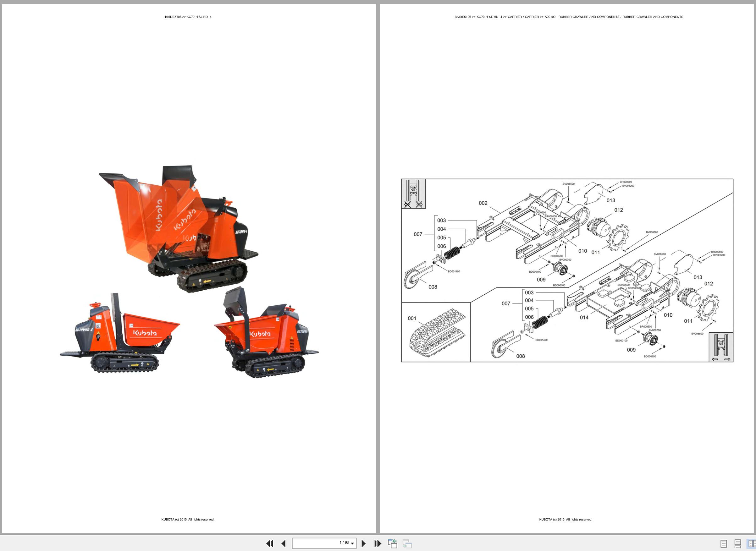Click part label 002 in the diagram
Image resolution: width=756 pixels, height=551 pixels.
(483, 203)
